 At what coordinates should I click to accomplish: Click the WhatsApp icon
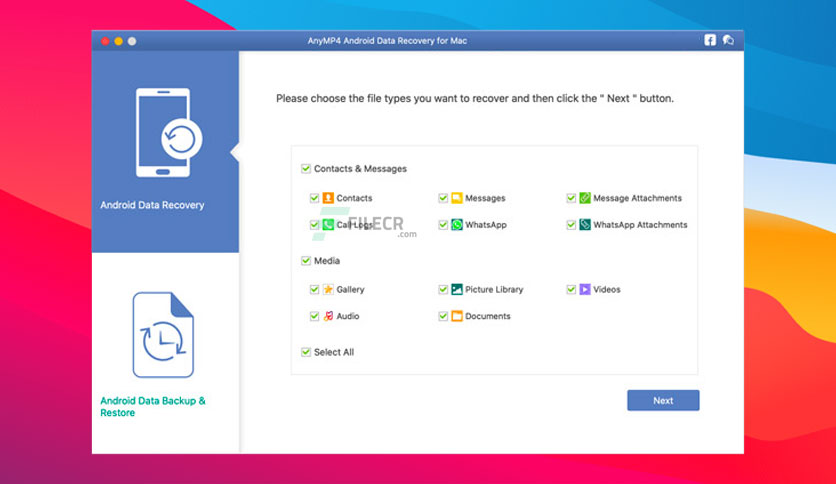[x=457, y=225]
